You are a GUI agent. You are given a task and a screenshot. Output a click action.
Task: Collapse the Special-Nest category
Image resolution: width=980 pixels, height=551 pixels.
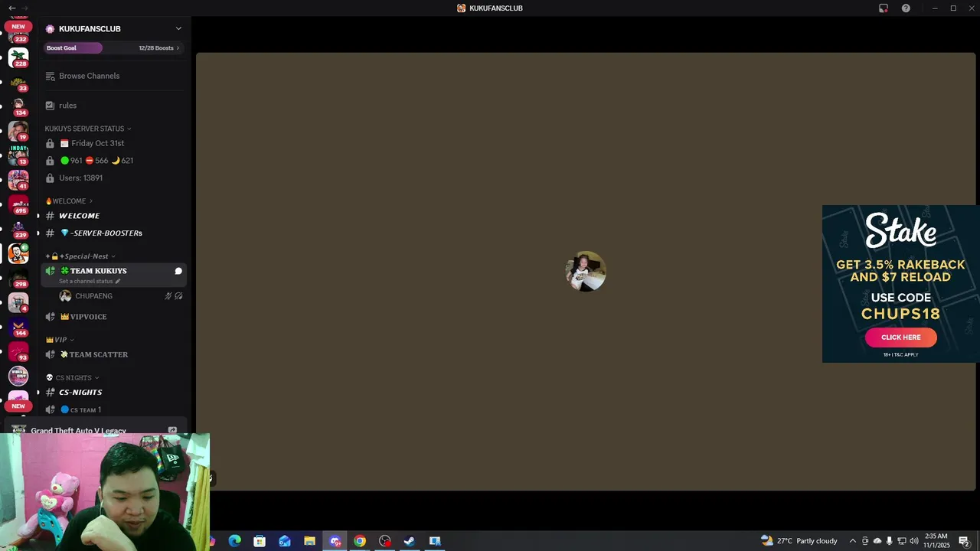pos(80,256)
